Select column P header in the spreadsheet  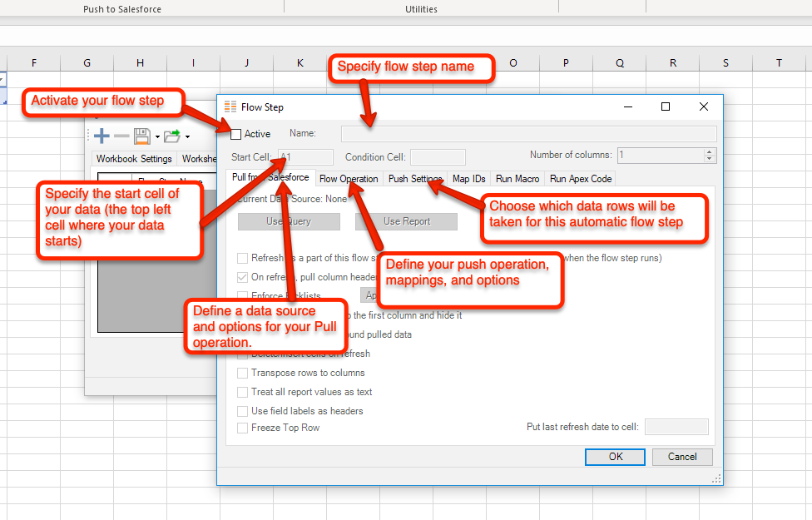566,62
